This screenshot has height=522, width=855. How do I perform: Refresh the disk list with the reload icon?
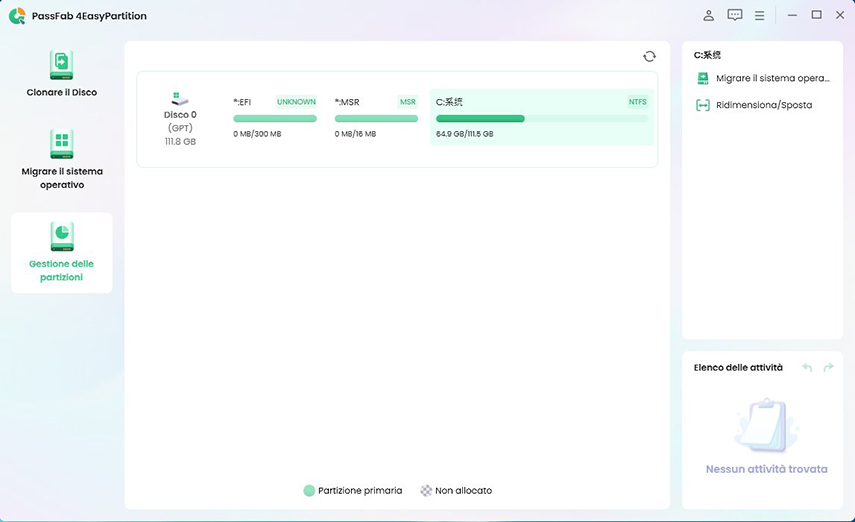(650, 57)
